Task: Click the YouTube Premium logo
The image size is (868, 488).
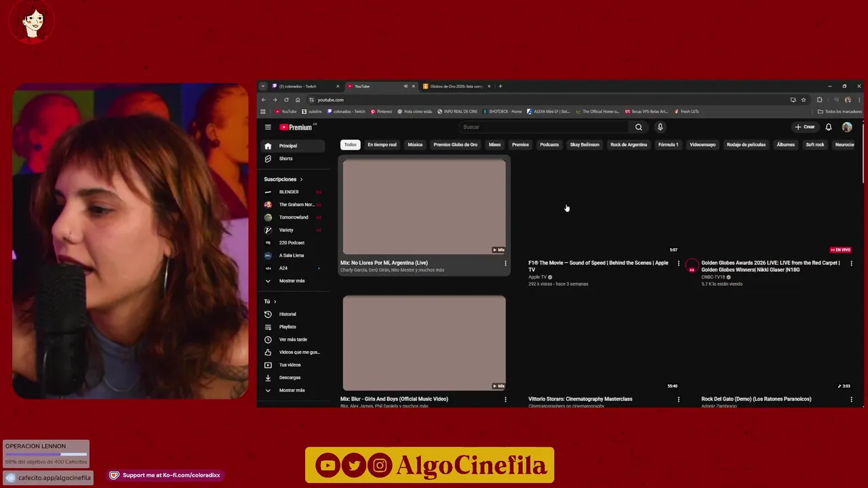Action: pyautogui.click(x=297, y=127)
